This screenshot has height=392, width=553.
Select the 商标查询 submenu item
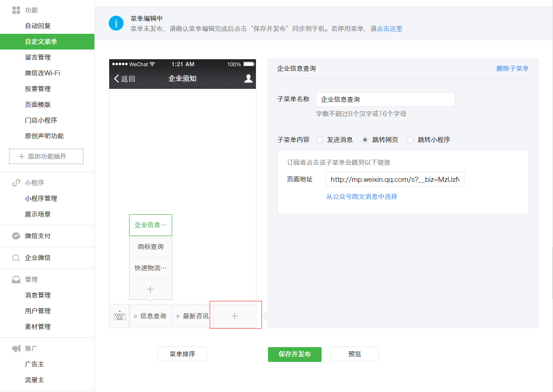[x=150, y=247]
